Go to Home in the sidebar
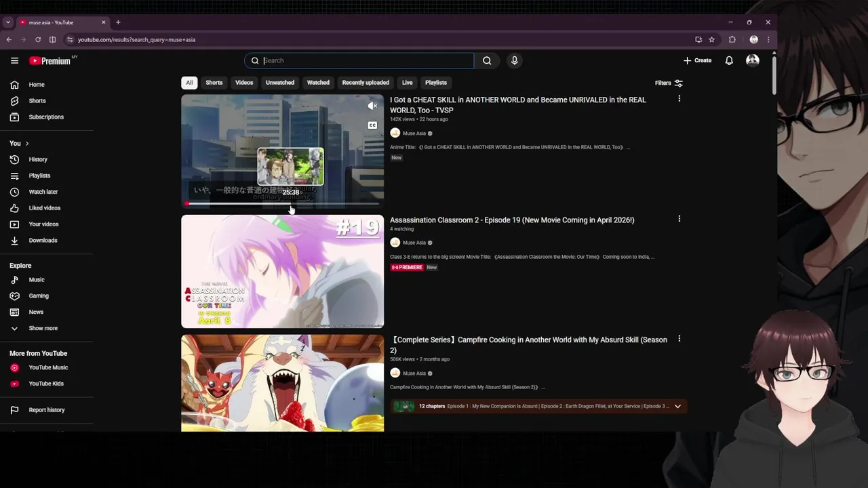 point(37,85)
